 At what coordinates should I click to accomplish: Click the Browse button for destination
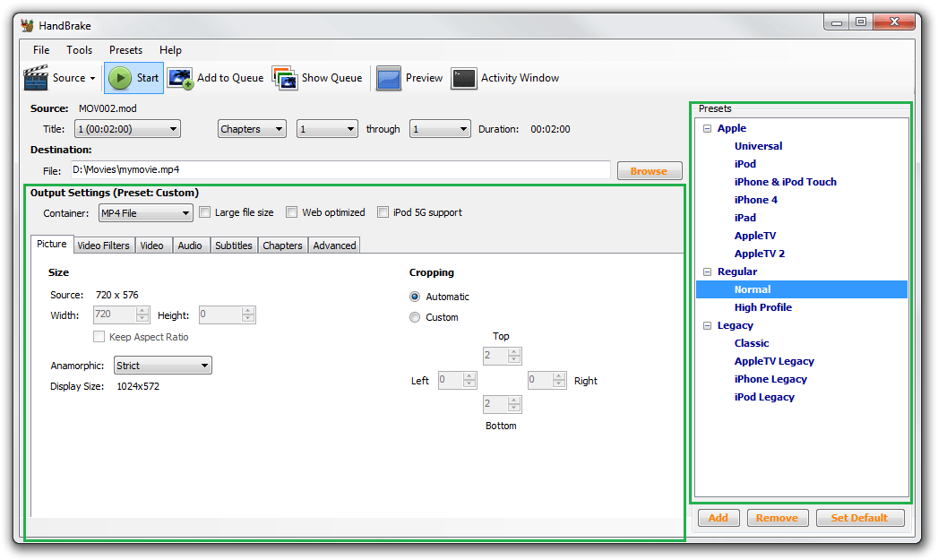(x=649, y=170)
